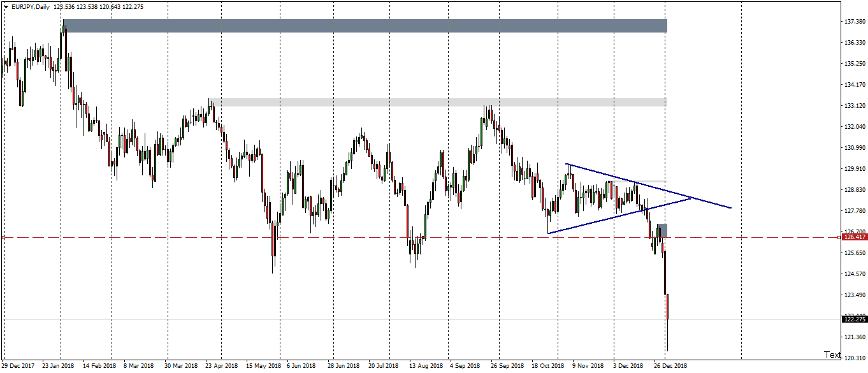Select the descending blue upper trendline
Viewport: 868px width, 373px height.
(648, 186)
